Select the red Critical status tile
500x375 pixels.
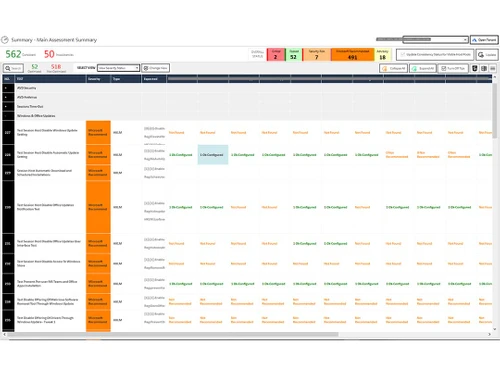(276, 55)
